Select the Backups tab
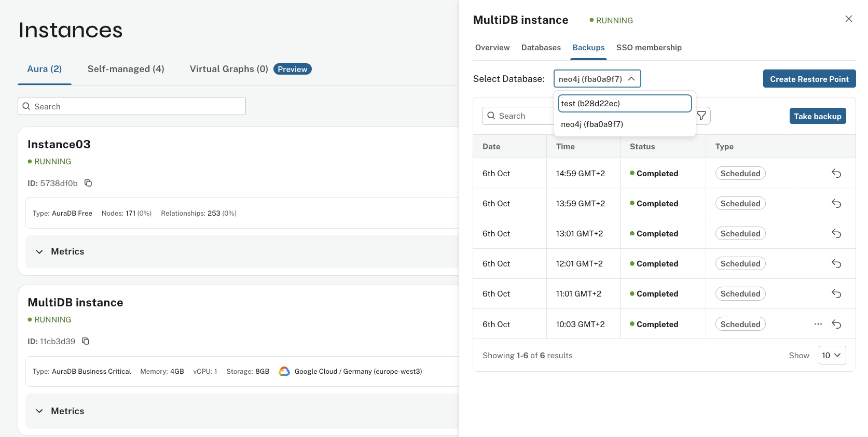 pyautogui.click(x=588, y=48)
